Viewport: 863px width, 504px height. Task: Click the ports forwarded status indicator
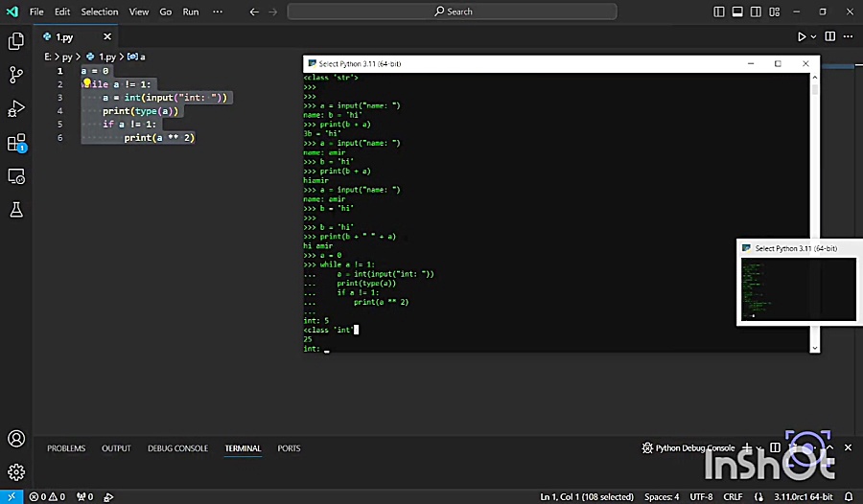(x=84, y=497)
